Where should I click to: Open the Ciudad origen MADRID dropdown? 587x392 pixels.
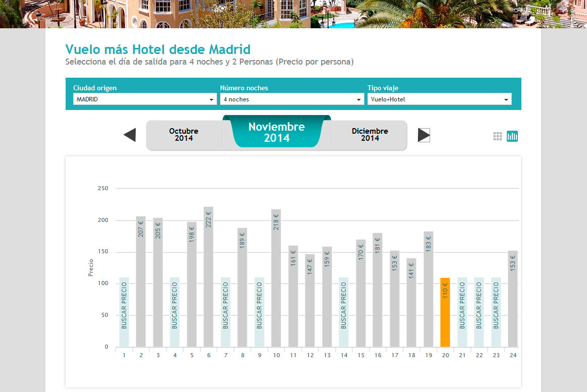145,99
